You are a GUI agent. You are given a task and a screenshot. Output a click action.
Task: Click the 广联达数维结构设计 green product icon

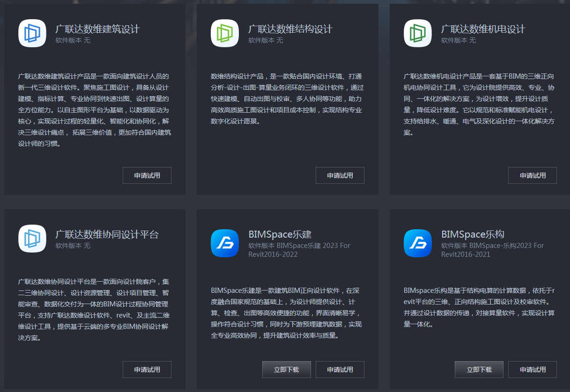coord(225,33)
